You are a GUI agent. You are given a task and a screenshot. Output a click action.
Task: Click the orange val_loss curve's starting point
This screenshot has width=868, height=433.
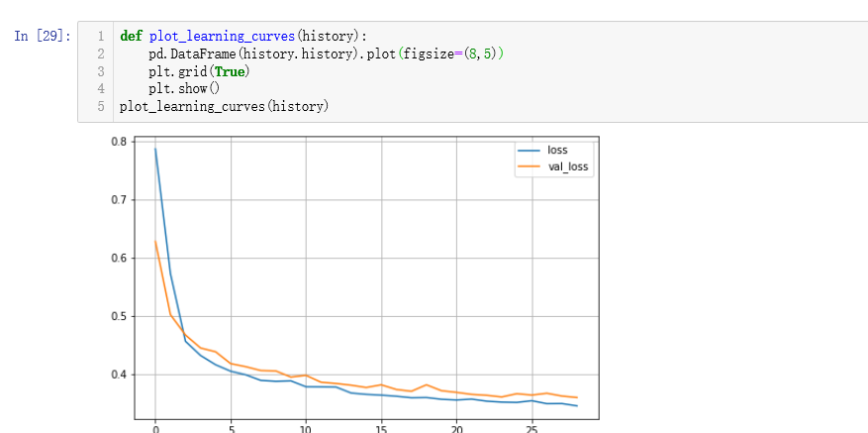coord(155,241)
